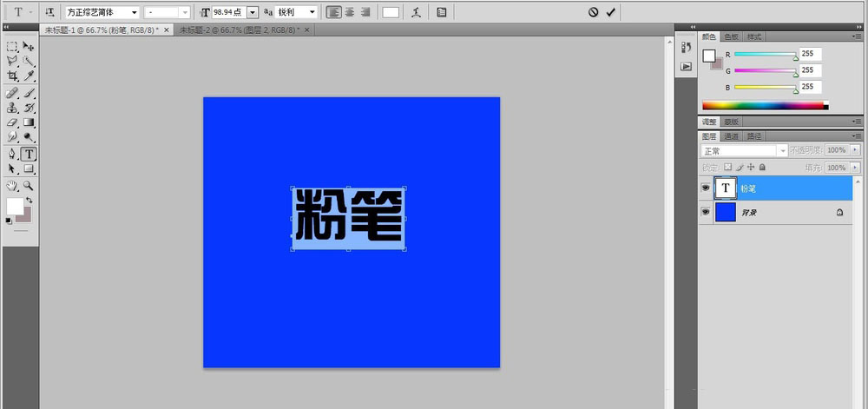
Task: Switch to the 色板 swatches tab
Action: click(731, 36)
